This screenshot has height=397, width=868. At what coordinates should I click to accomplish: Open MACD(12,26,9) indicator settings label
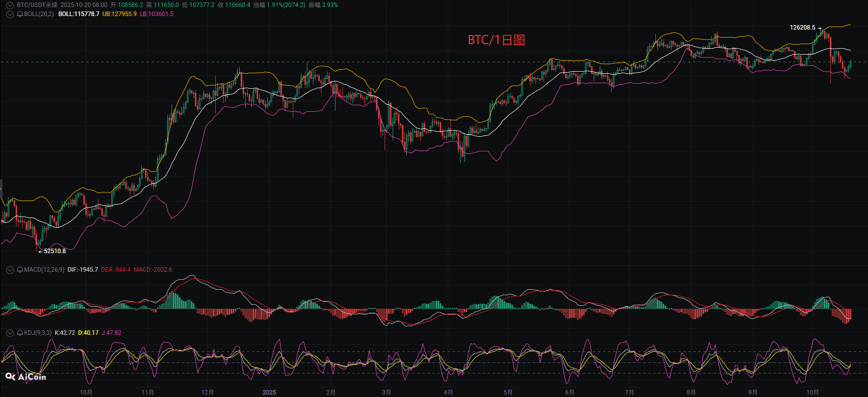pos(44,270)
